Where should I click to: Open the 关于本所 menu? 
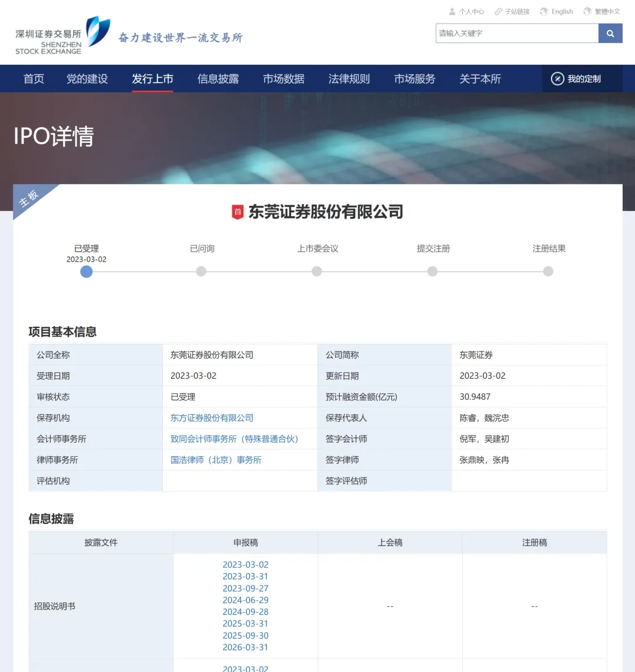coord(480,79)
